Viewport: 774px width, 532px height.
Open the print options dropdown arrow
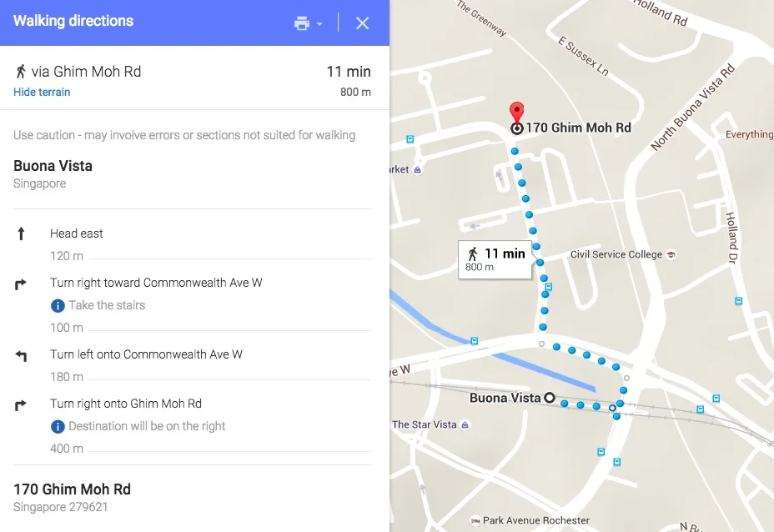point(319,23)
